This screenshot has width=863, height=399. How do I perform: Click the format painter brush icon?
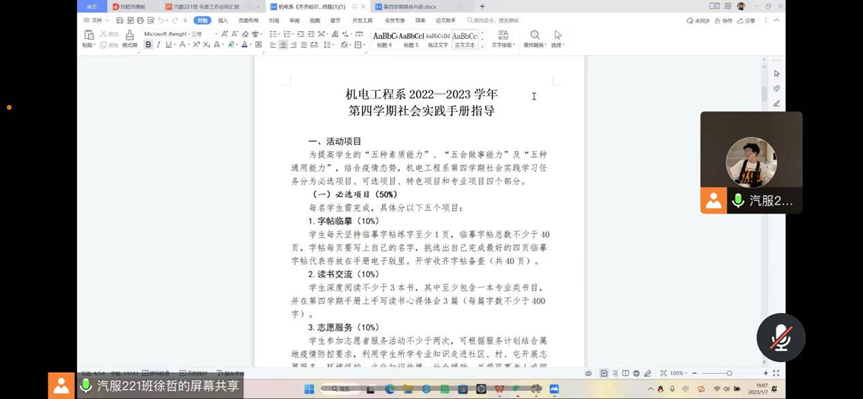tap(129, 36)
